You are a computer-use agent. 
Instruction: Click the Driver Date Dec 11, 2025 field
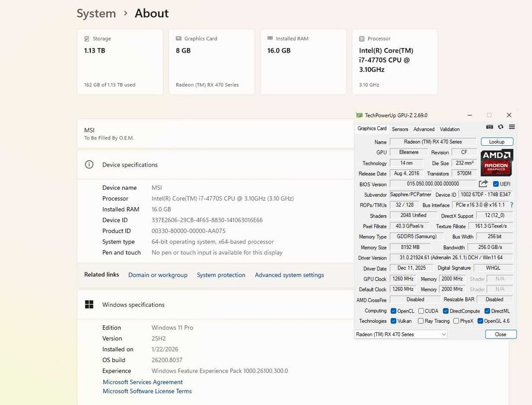[x=411, y=268]
